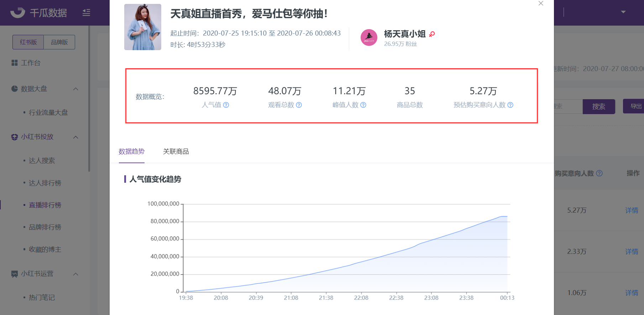644x315 pixels.
Task: Click the 11.21万 peak viewers value
Action: (349, 91)
